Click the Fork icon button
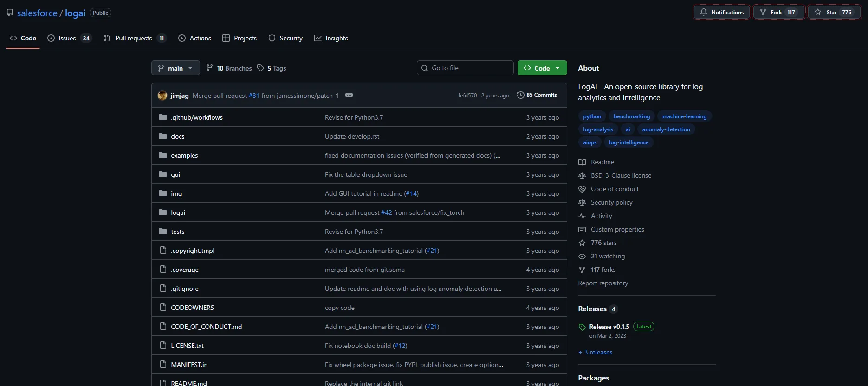Screen dimensions: 868x386 (763, 13)
